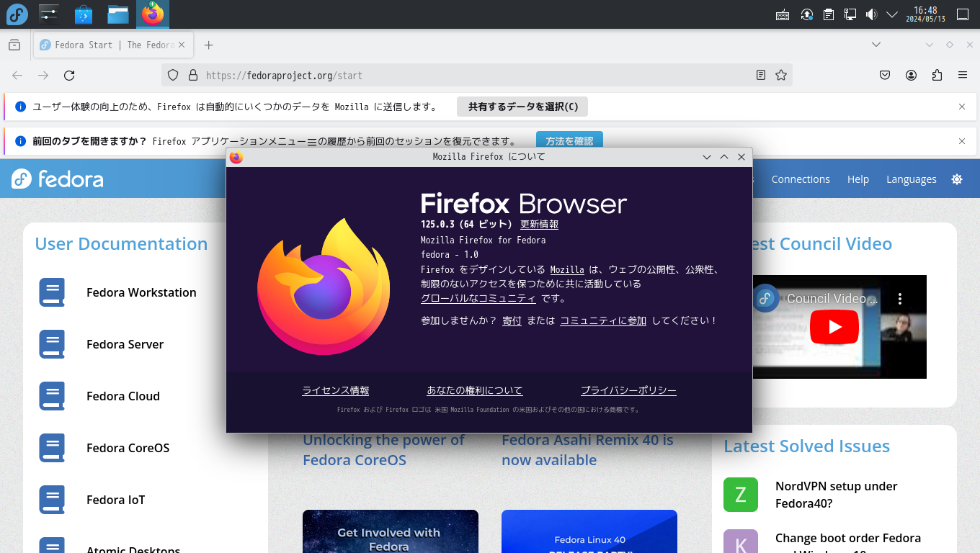Open the system updates tray icon
Screen dimensions: 980x553
(807, 14)
